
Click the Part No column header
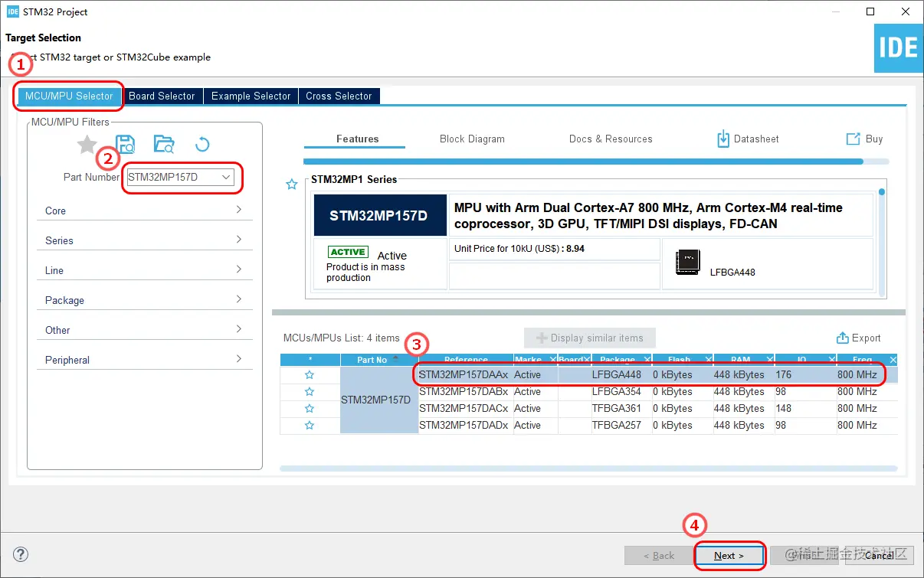pos(378,360)
